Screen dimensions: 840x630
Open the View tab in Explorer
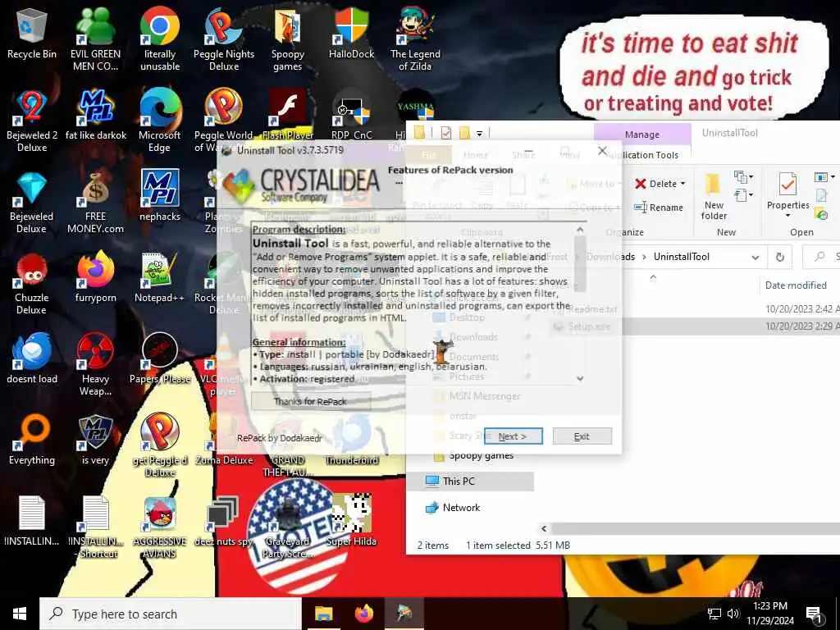pos(569,155)
